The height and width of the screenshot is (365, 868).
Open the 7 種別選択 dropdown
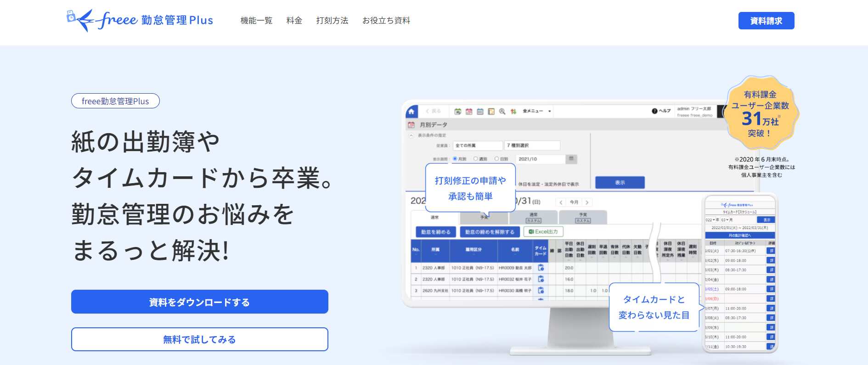(532, 146)
